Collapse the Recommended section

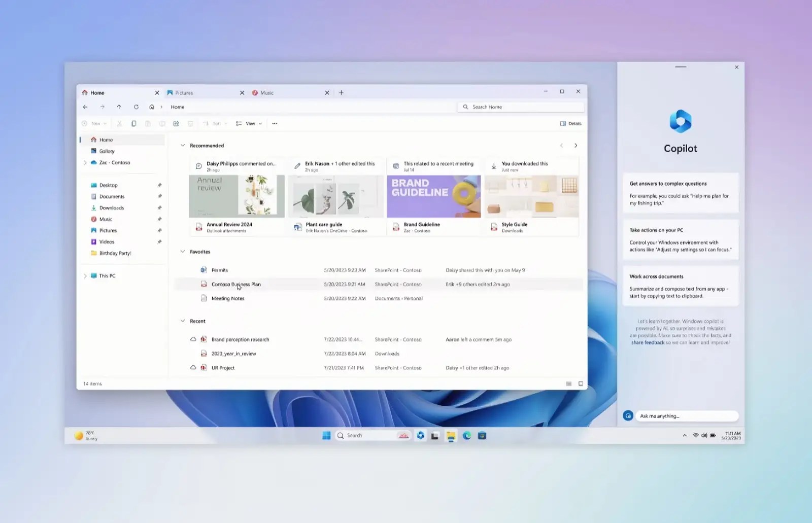click(x=183, y=146)
